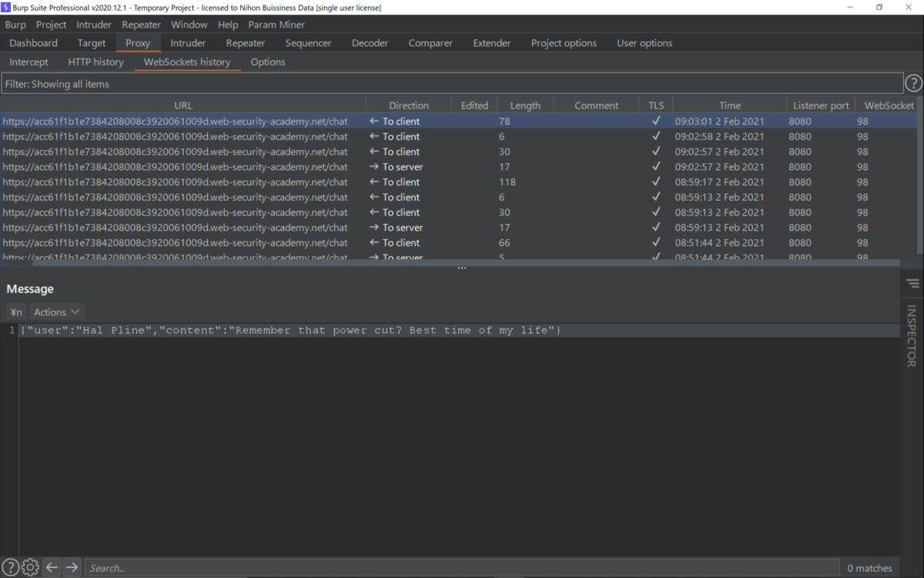Viewport: 924px width, 578px height.
Task: Open the Window menu
Action: 189,25
